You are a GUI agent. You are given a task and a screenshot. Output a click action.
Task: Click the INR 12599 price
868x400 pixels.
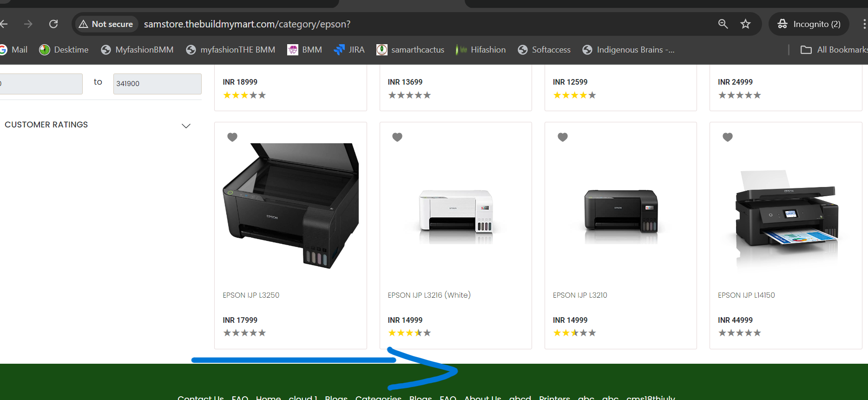(x=570, y=82)
